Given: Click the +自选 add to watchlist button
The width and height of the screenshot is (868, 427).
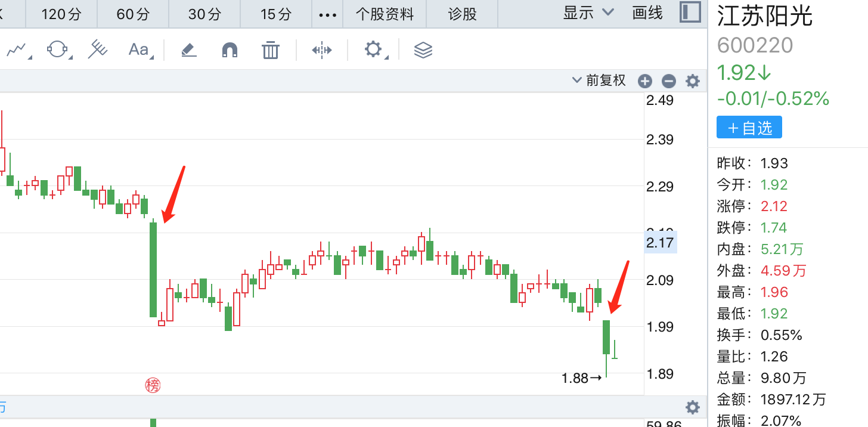Looking at the screenshot, I should (x=749, y=128).
